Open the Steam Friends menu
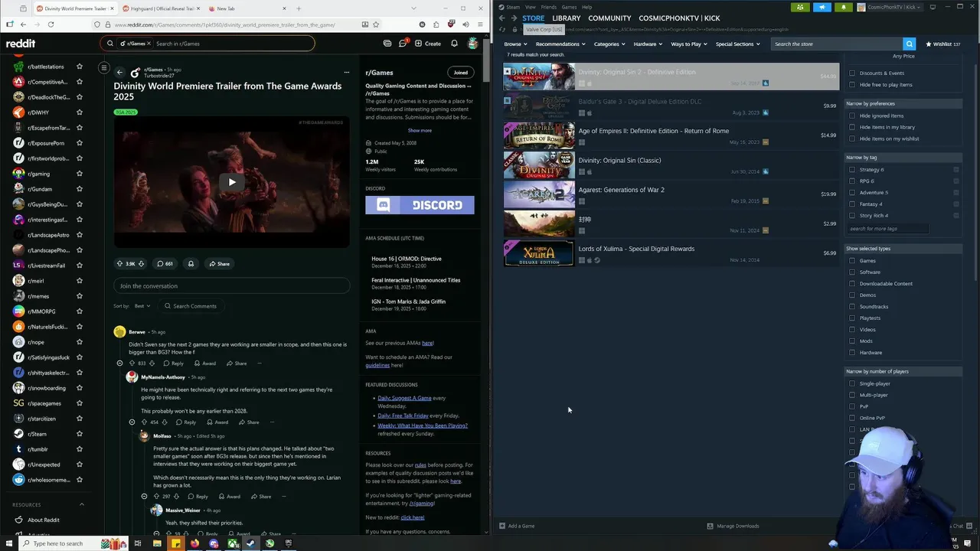The height and width of the screenshot is (551, 980). point(549,7)
